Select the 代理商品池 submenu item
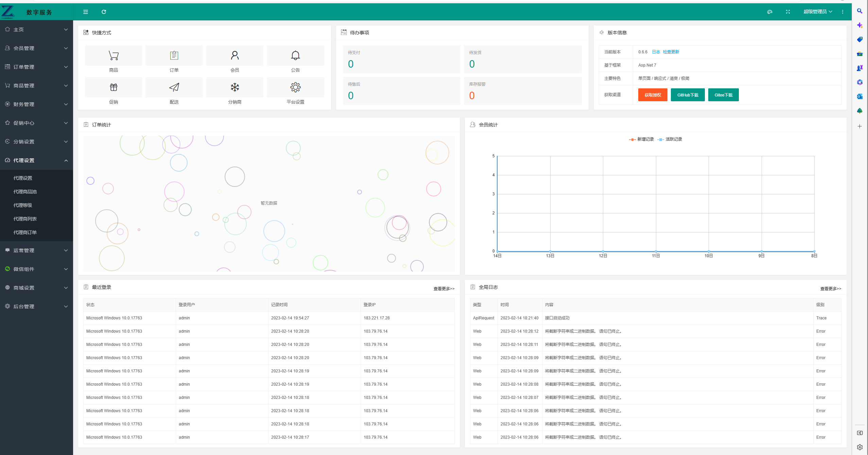This screenshot has height=455, width=868. pyautogui.click(x=36, y=192)
